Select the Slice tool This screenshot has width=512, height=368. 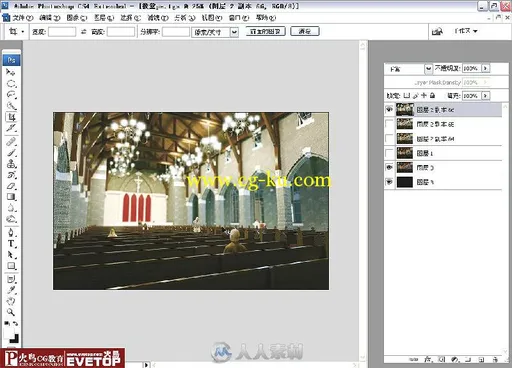click(x=11, y=128)
